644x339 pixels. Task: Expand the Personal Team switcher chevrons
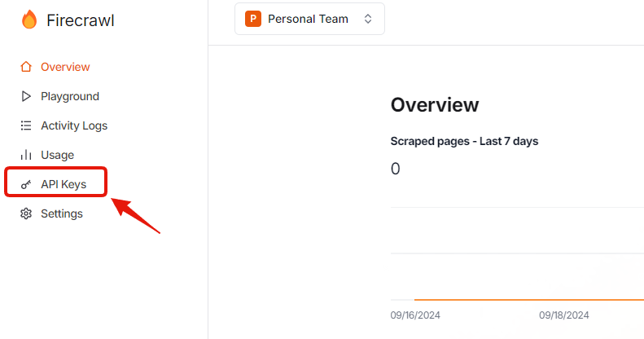click(x=368, y=19)
